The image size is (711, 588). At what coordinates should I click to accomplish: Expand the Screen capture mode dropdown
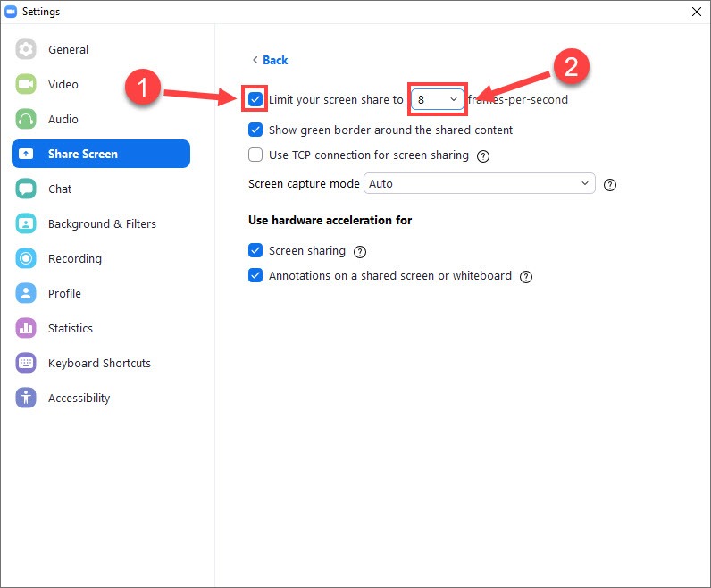pyautogui.click(x=480, y=184)
